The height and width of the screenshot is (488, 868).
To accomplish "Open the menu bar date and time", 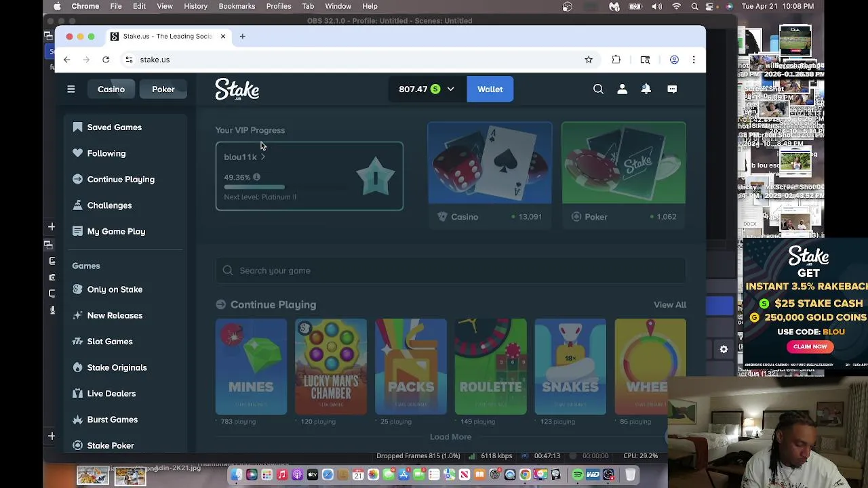I will (778, 6).
